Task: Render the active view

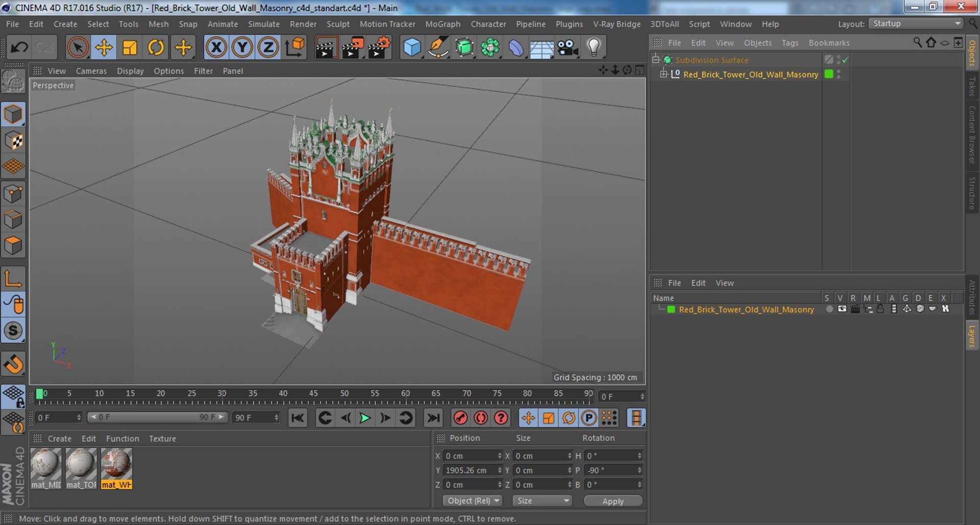Action: 326,47
